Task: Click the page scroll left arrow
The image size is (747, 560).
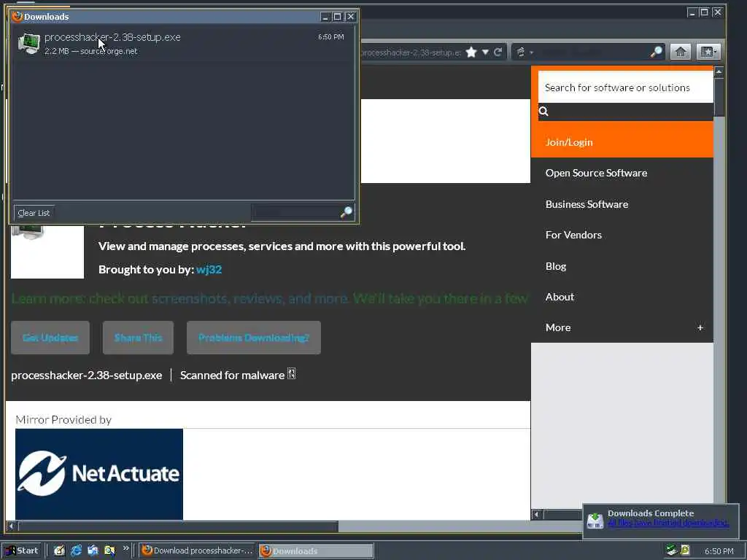Action: pos(12,526)
